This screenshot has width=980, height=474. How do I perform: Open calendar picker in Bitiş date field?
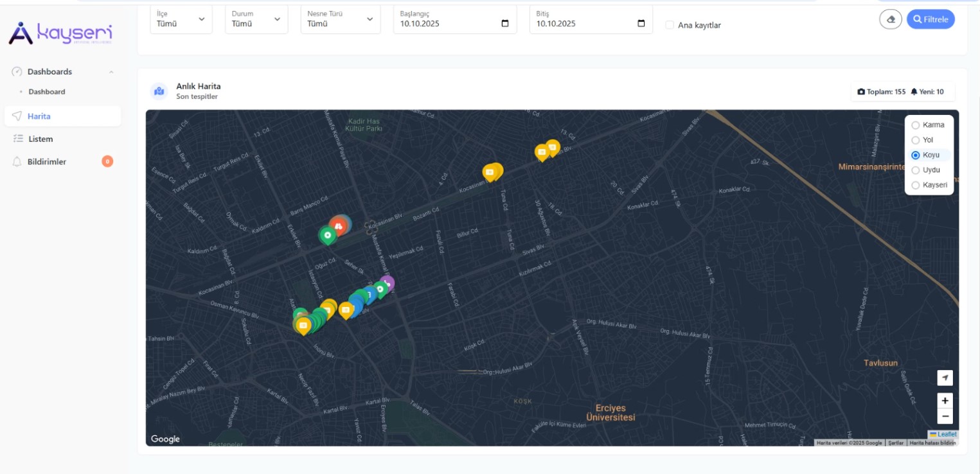point(641,24)
